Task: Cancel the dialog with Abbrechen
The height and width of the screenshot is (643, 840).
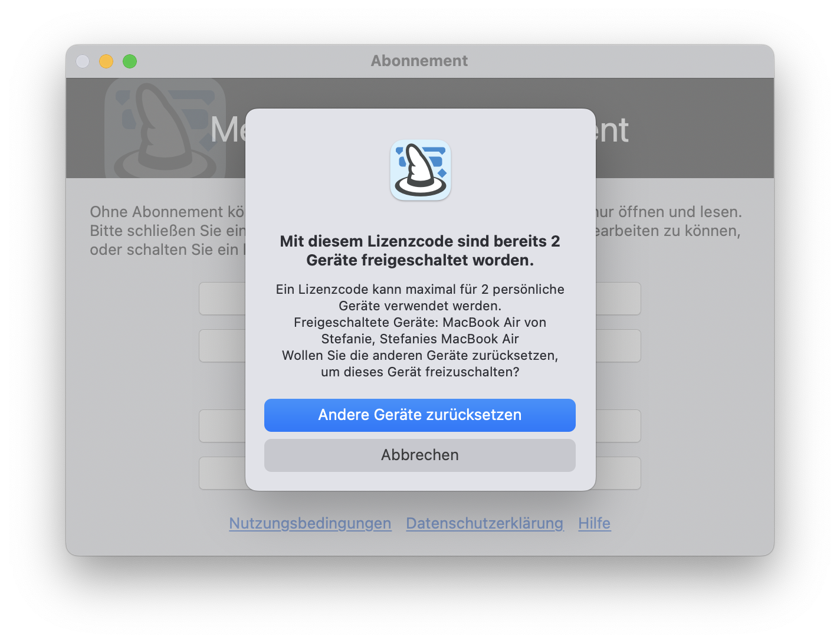Action: click(x=419, y=455)
